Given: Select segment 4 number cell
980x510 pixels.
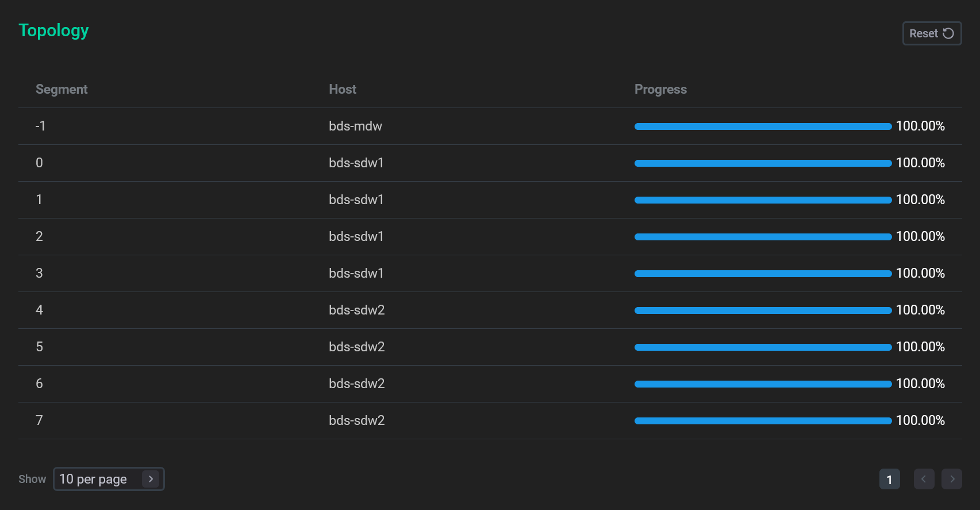Looking at the screenshot, I should click(x=39, y=310).
